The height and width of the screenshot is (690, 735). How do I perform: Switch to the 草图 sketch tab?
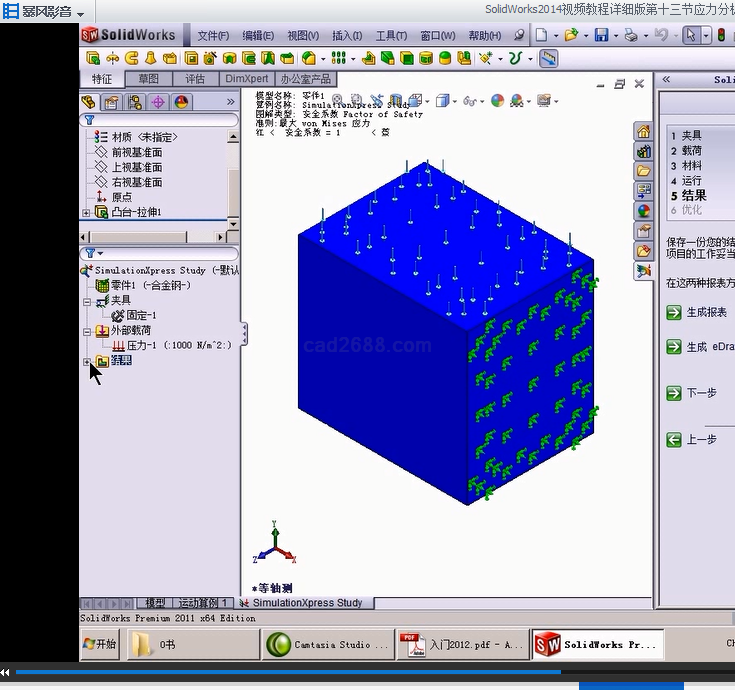click(x=148, y=78)
